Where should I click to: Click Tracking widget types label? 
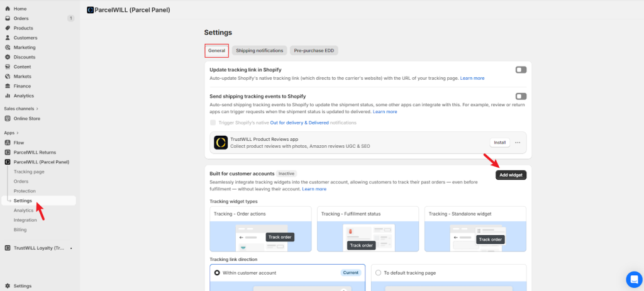pyautogui.click(x=234, y=202)
